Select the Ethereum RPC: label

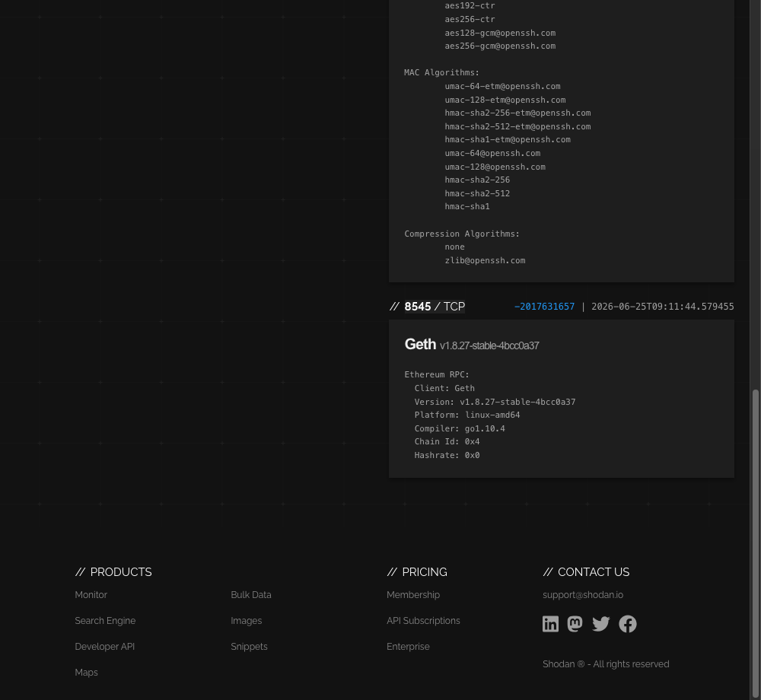click(x=437, y=374)
